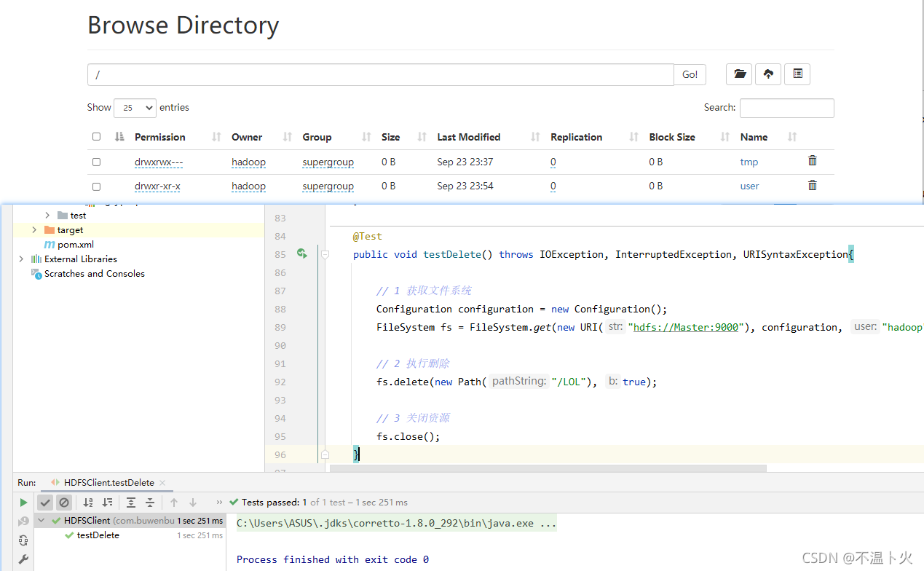Select Scratches and Consoles tree item
The height and width of the screenshot is (571, 924).
point(95,274)
